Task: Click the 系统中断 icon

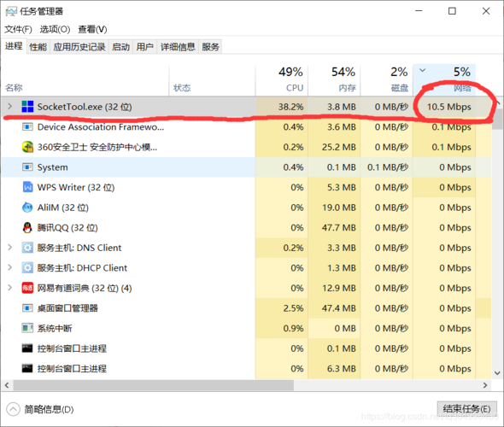Action: point(27,328)
